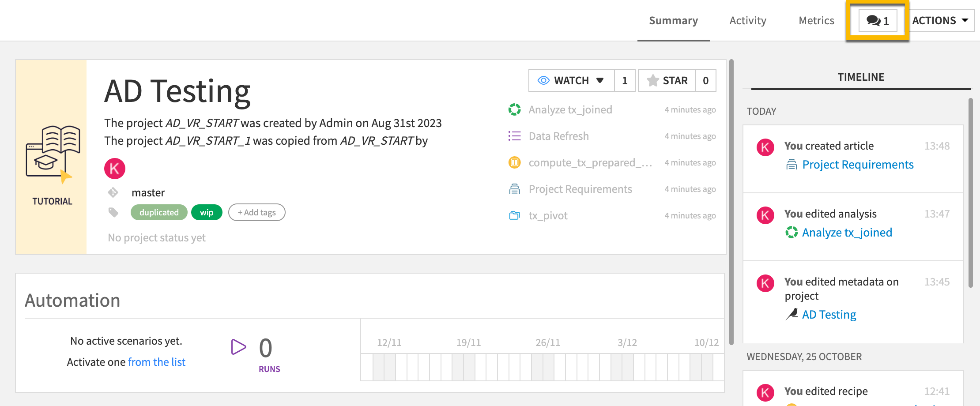Switch to the Activity tab
980x406 pixels.
coord(748,21)
